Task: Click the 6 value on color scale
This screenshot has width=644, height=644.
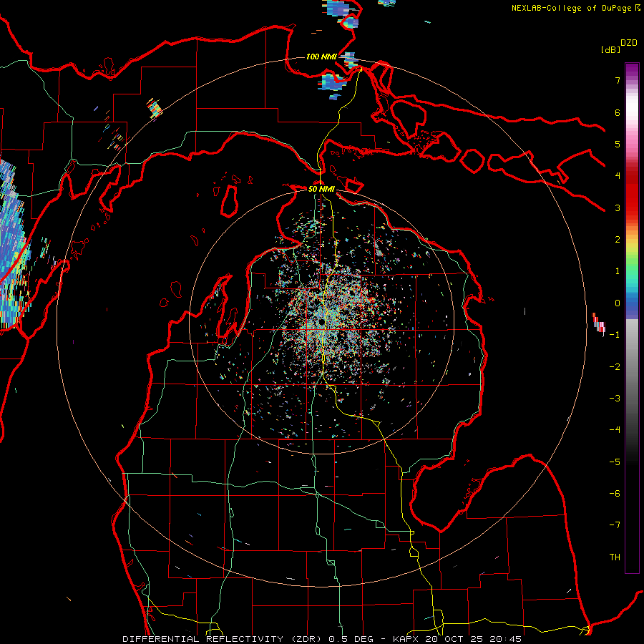Action: click(618, 112)
